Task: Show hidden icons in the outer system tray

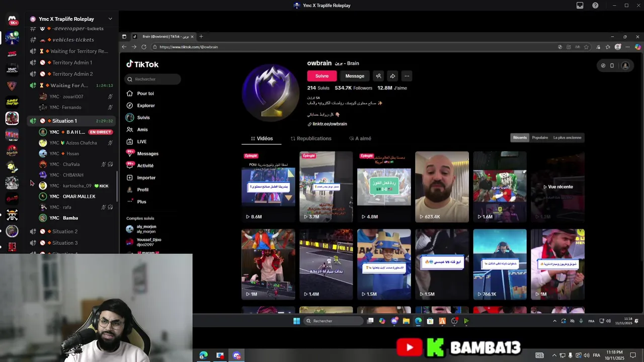Action: (x=554, y=355)
